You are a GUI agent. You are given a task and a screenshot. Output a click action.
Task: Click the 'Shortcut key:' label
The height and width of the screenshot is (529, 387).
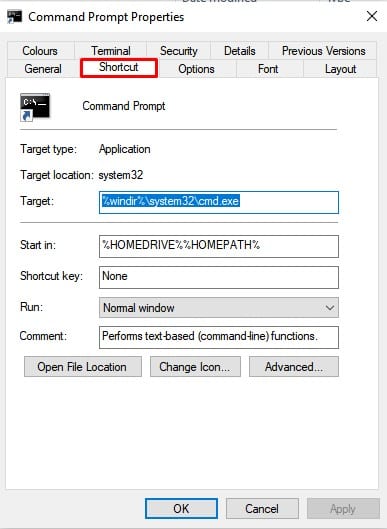pos(51,276)
